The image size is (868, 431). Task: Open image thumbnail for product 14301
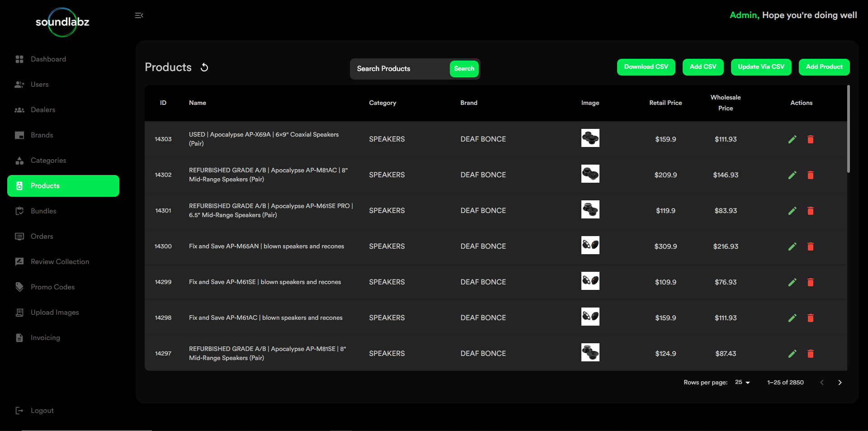coord(590,209)
